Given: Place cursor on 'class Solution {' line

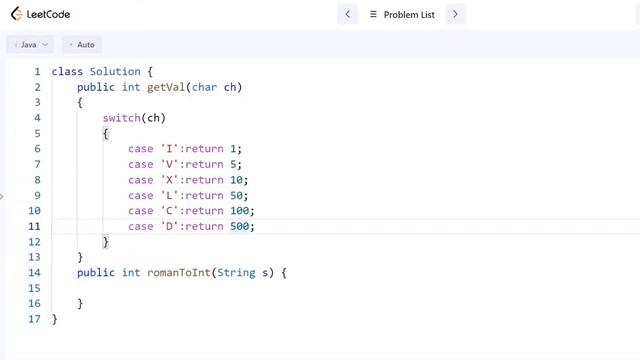Looking at the screenshot, I should (102, 72).
